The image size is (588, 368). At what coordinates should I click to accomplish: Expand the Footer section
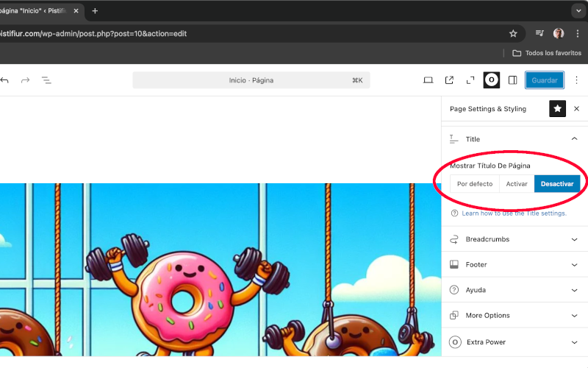[574, 265]
